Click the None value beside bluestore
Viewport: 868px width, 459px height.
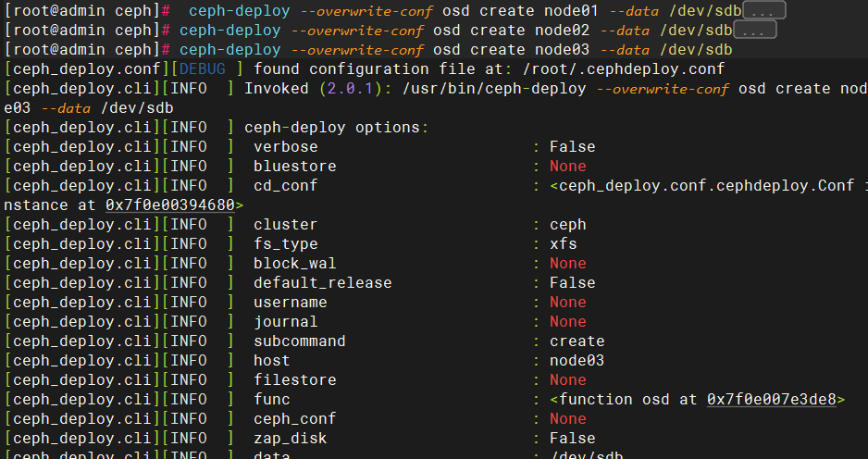pos(568,166)
